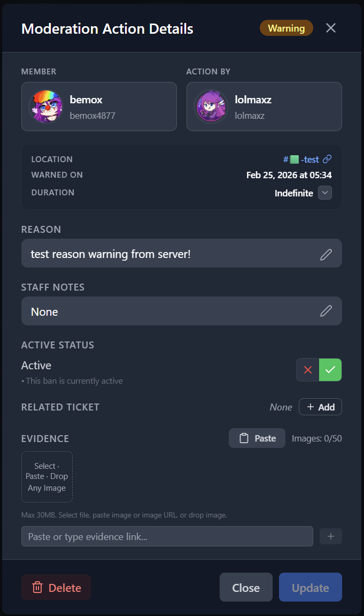Expand the Indefinite duration dropdown
Screen dimensions: 364x616
coord(325,193)
